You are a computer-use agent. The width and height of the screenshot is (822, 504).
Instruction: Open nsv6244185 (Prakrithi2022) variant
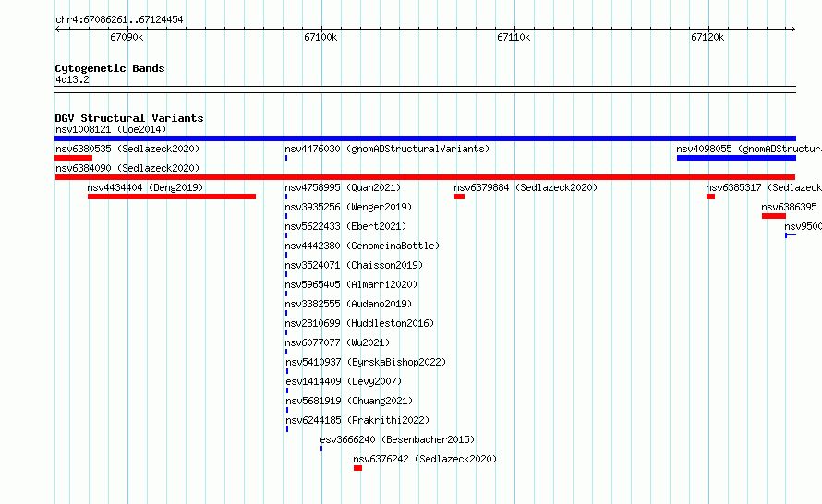pyautogui.click(x=357, y=420)
